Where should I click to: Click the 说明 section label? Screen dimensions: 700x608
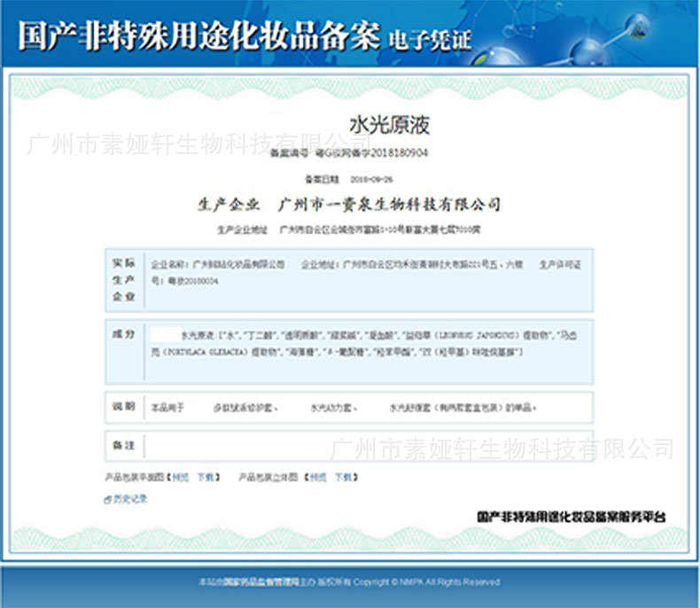click(124, 406)
